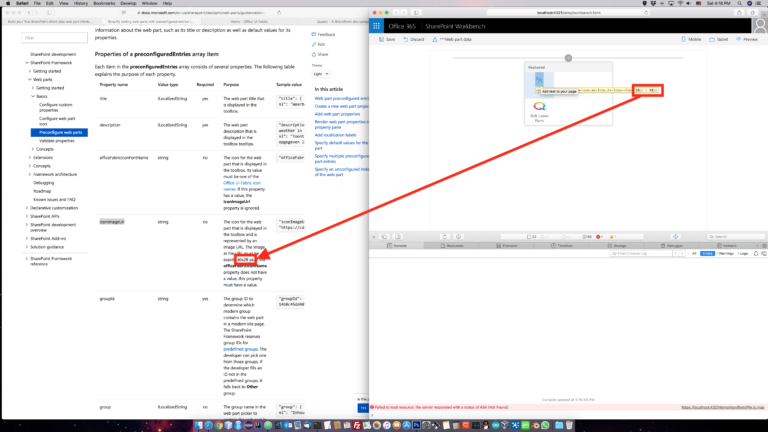Screen dimensions: 768x432
Task: Reload page from the Web Inspector toolbar
Action: tap(445, 237)
